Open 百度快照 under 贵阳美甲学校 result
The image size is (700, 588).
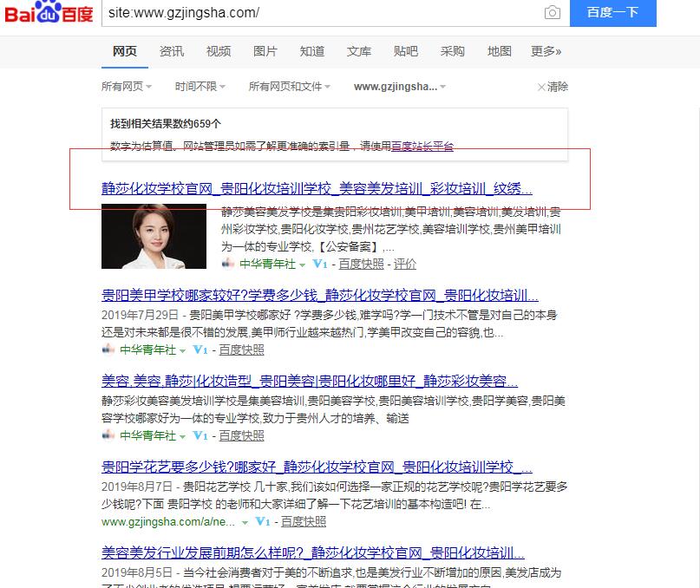point(241,350)
